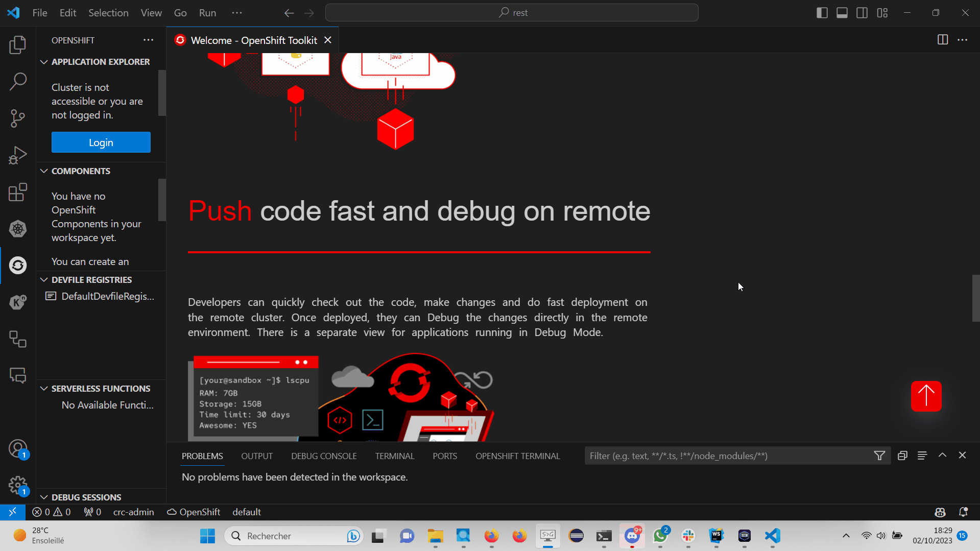Screen dimensions: 980x551
Task: Open the Extensions view
Action: click(x=18, y=192)
